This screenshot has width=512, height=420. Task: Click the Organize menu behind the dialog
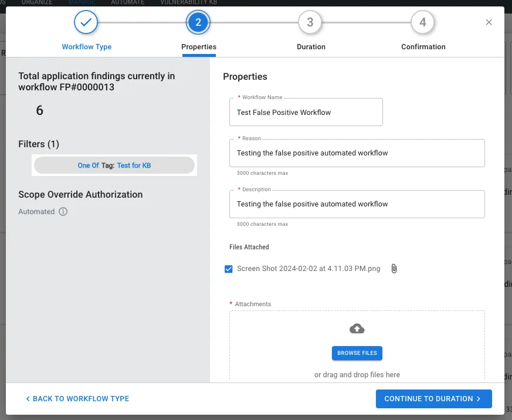(37, 2)
